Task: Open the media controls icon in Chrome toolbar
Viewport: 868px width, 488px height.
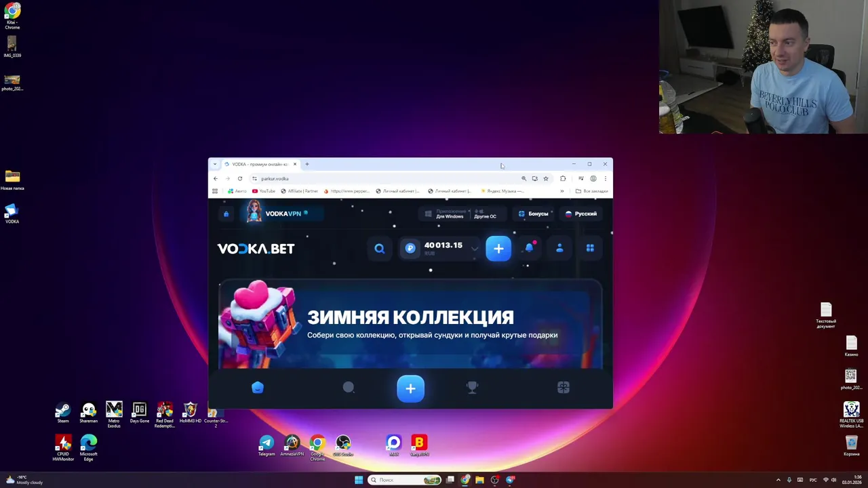Action: [x=580, y=178]
